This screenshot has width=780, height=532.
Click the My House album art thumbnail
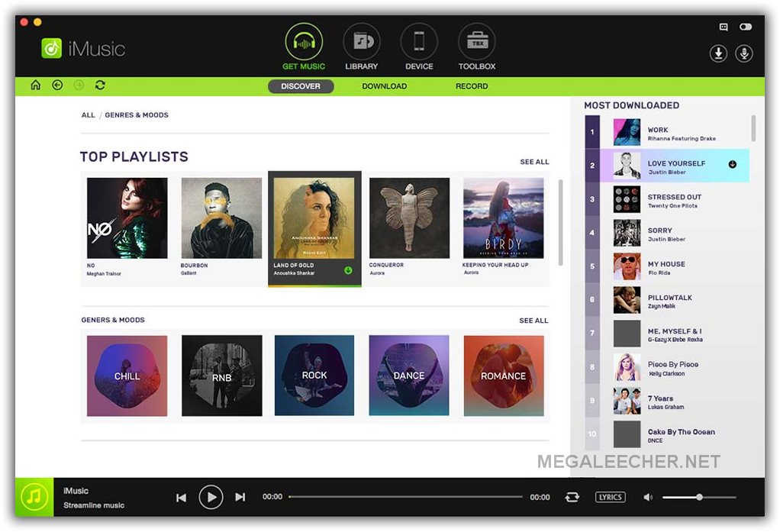[x=627, y=266]
